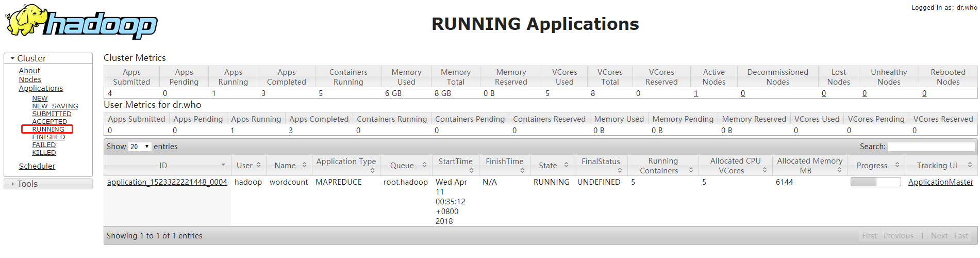Sort by State column header

pyautogui.click(x=553, y=165)
